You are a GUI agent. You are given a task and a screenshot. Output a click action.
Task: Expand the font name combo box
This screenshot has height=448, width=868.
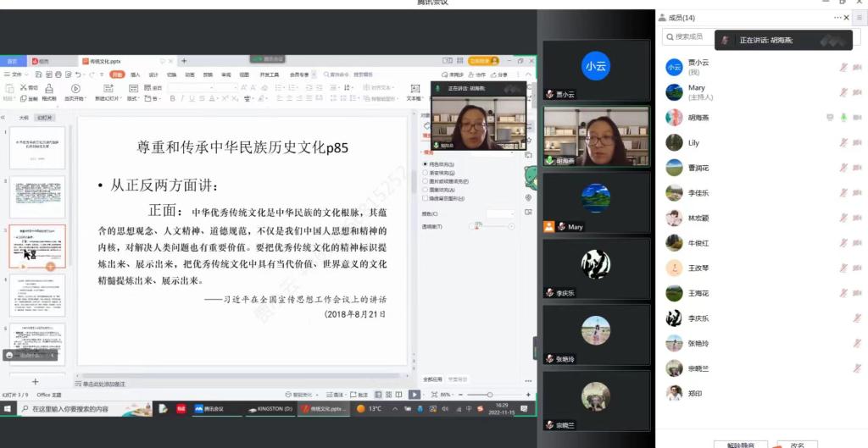[x=212, y=87]
